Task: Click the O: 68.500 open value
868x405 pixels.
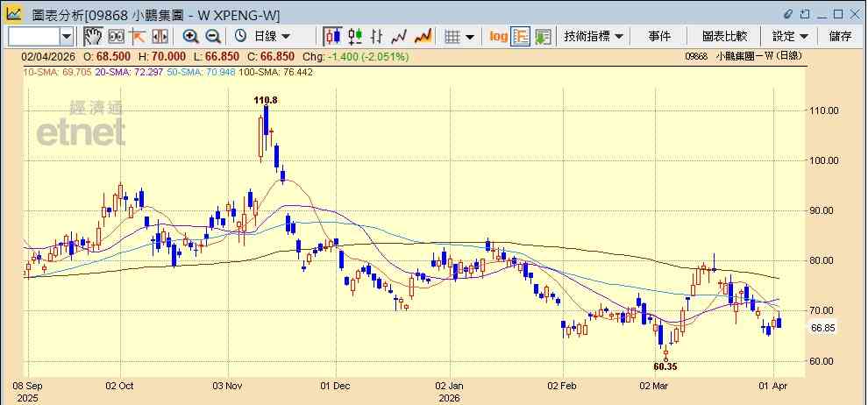Action: point(107,56)
